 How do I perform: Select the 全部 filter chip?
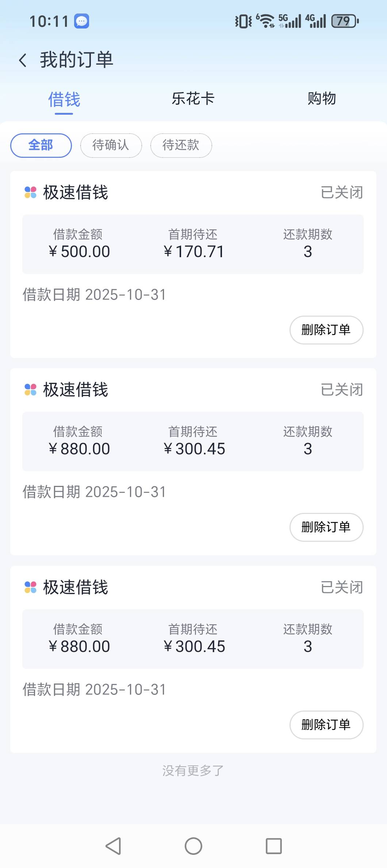point(41,145)
